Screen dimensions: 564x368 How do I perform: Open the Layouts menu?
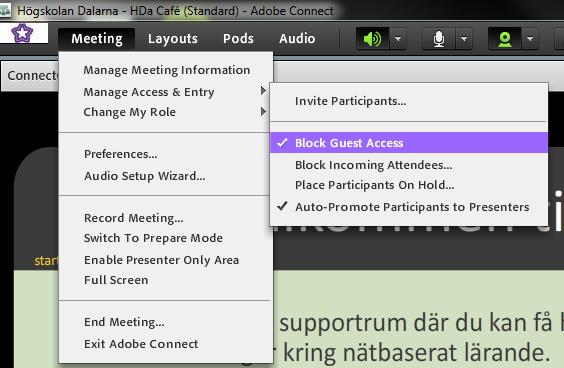pyautogui.click(x=173, y=38)
